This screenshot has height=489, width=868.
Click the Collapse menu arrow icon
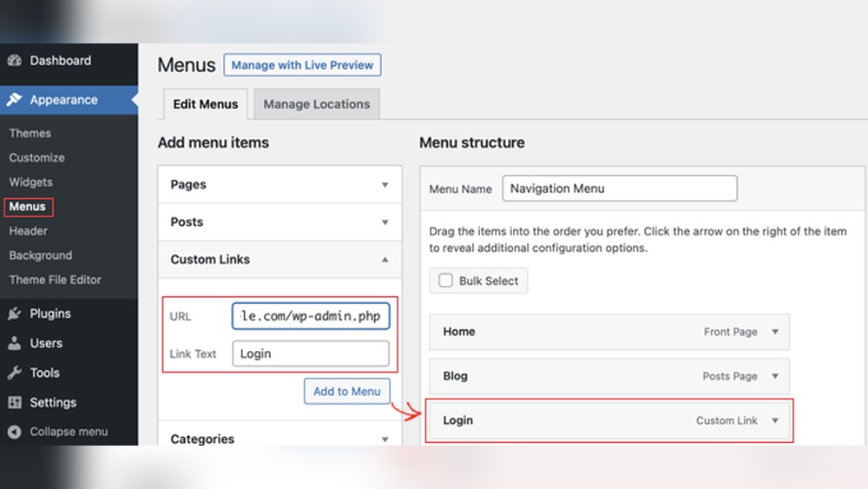pyautogui.click(x=15, y=432)
